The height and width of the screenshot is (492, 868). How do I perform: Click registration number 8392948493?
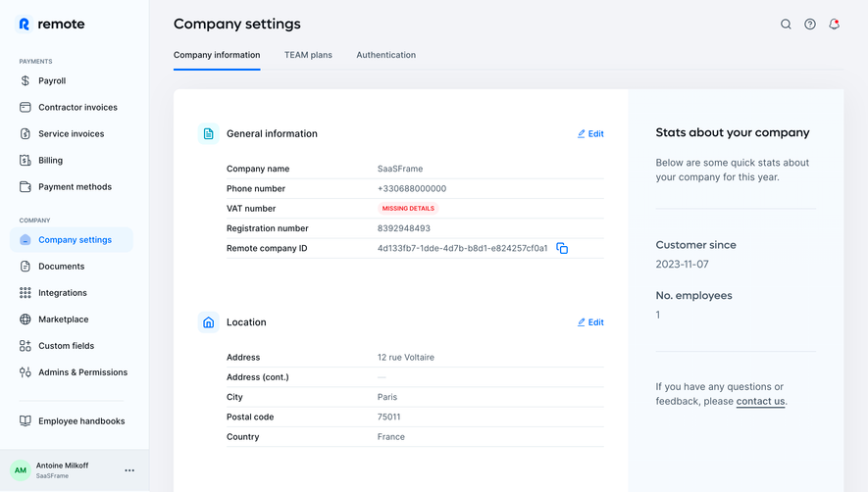tap(403, 228)
